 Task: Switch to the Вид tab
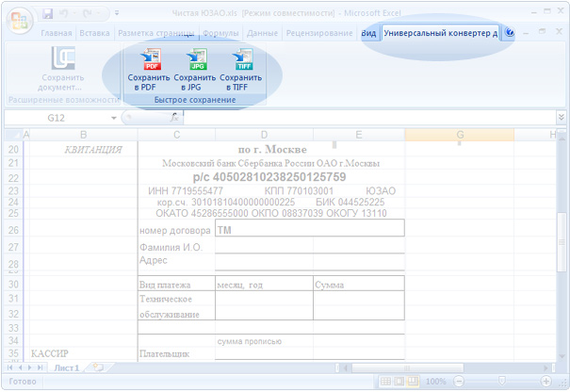click(x=368, y=33)
